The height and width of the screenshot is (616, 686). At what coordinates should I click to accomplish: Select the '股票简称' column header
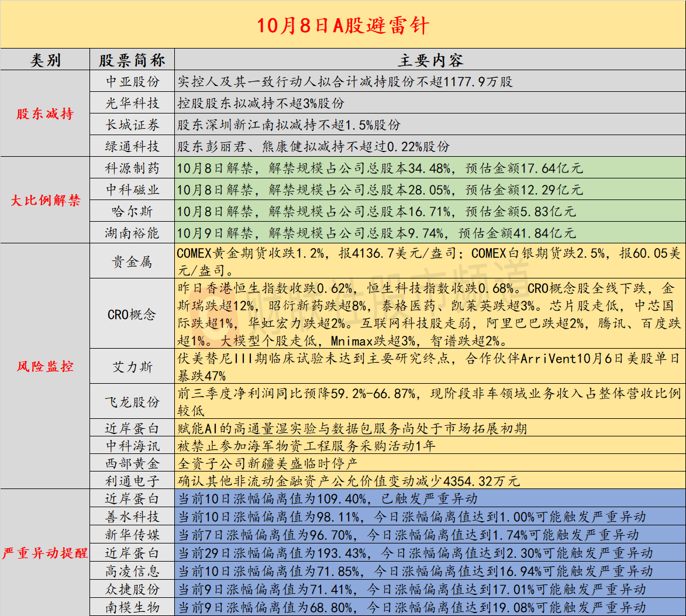click(x=132, y=60)
